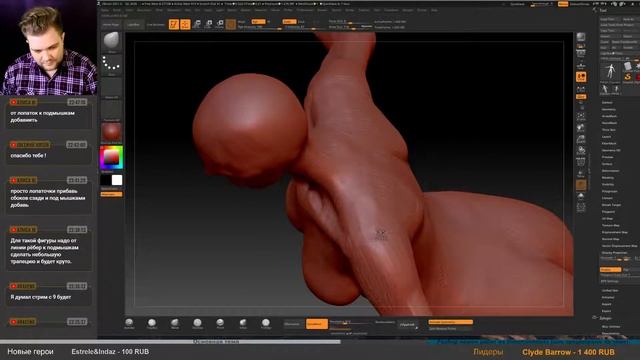Viewport: 640px width, 360px height.
Task: Select the hPolish brush in bottom shelf
Action: coord(266,323)
